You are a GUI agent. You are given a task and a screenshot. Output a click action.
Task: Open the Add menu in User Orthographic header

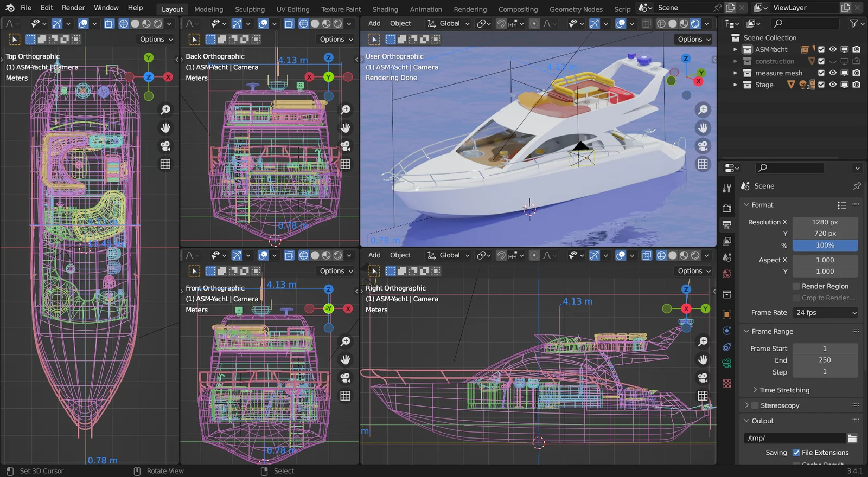click(x=374, y=23)
